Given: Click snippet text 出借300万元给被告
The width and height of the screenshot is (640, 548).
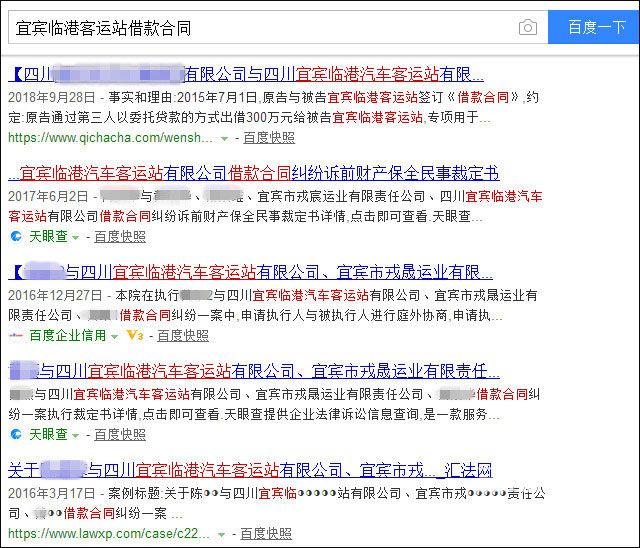Looking at the screenshot, I should [276, 118].
